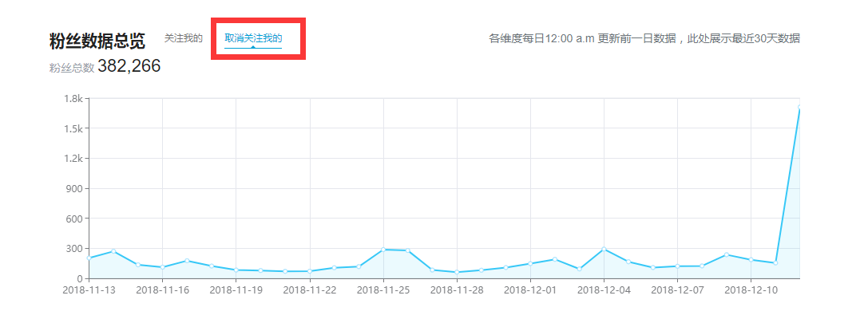Viewport: 868px width, 323px height.
Task: Click the 2018-12-07 date label
Action: point(678,290)
